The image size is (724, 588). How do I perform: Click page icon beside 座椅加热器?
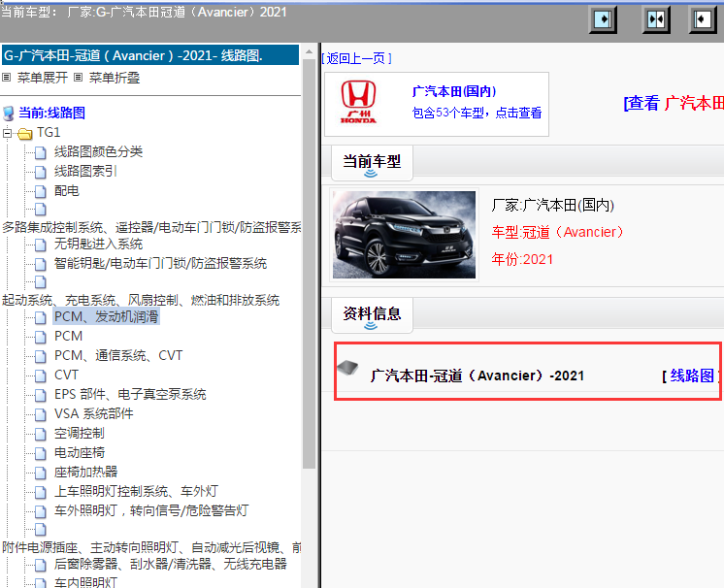tap(41, 473)
